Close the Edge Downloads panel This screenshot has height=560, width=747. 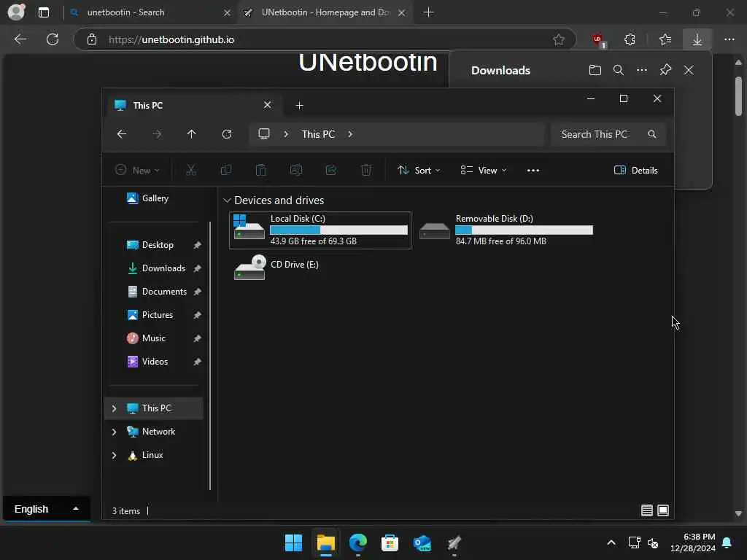pos(689,71)
